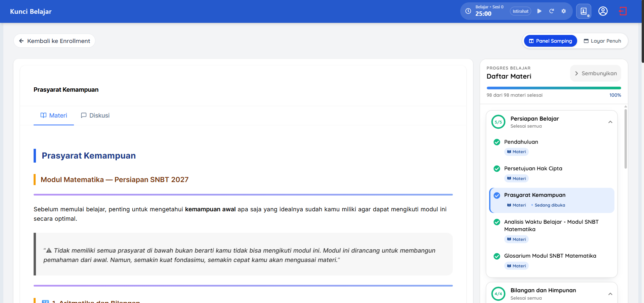Open timer settings gear
This screenshot has width=644, height=303.
[563, 11]
